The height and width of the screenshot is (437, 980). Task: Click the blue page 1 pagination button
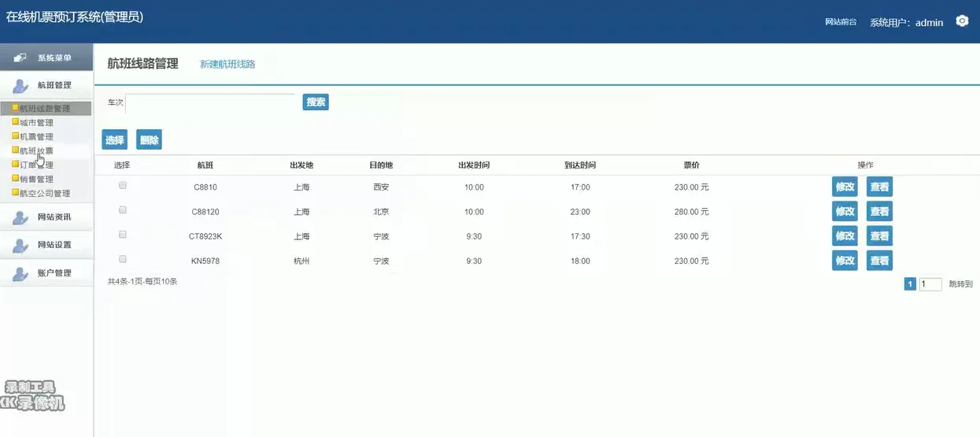click(910, 284)
